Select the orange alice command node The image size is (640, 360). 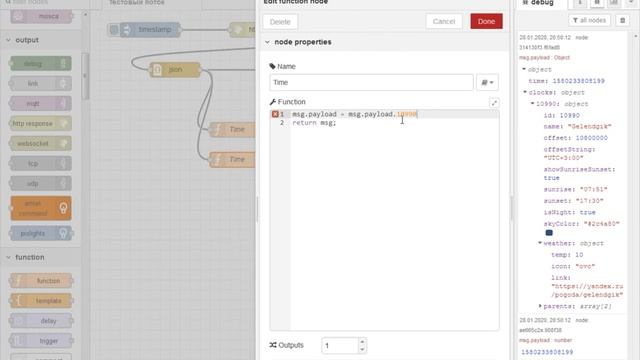[x=40, y=208]
